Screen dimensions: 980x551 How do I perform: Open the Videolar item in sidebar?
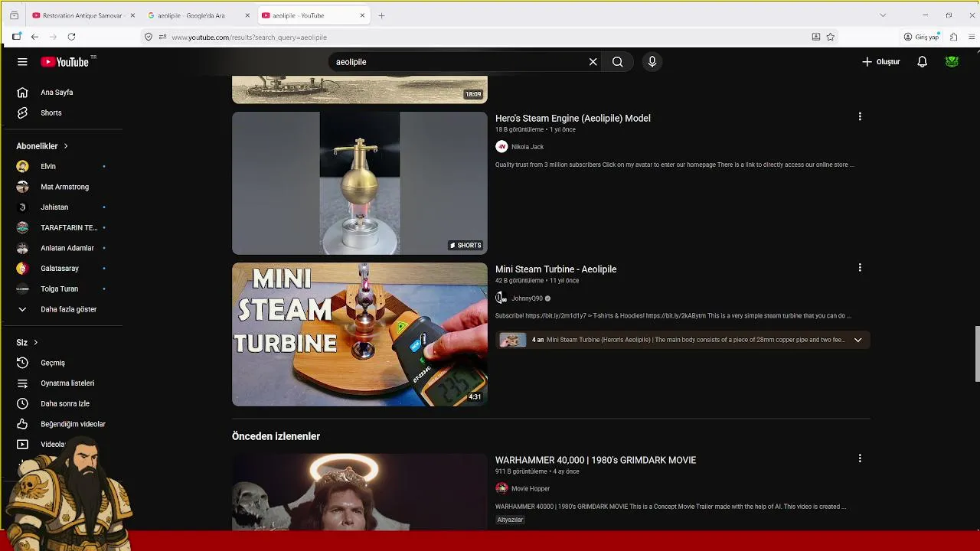pyautogui.click(x=54, y=445)
